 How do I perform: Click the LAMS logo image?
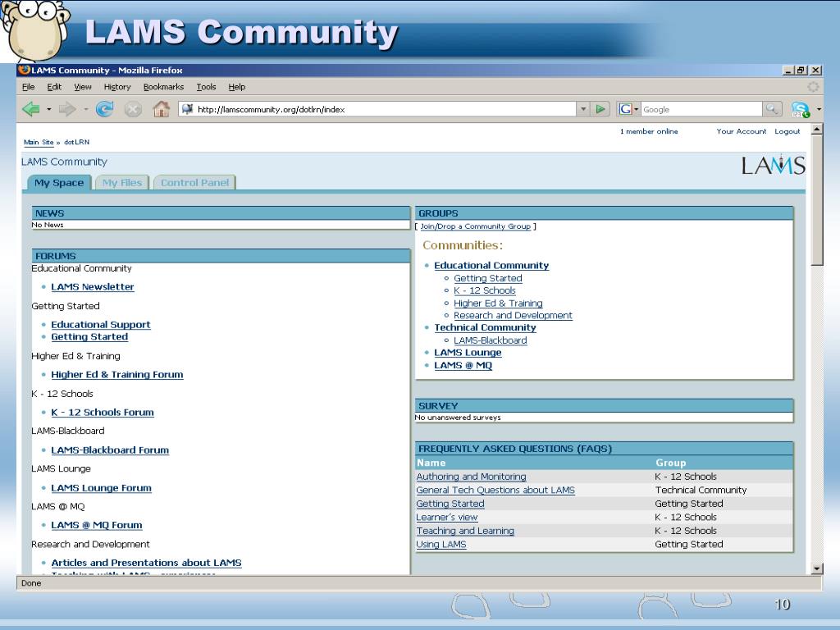point(773,165)
